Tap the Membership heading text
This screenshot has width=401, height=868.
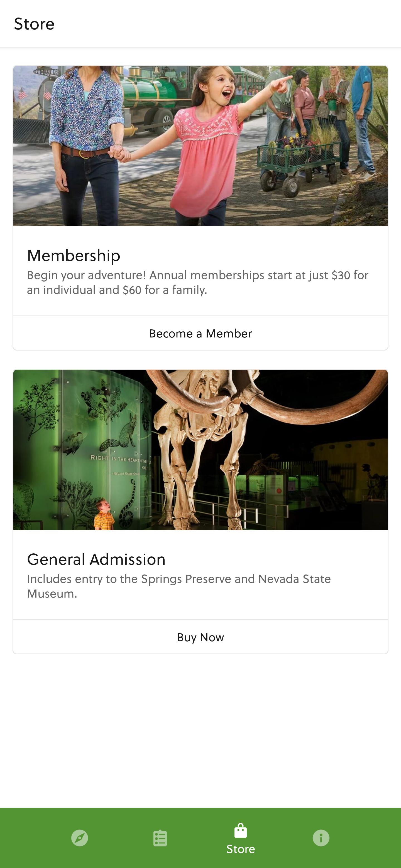tap(74, 255)
